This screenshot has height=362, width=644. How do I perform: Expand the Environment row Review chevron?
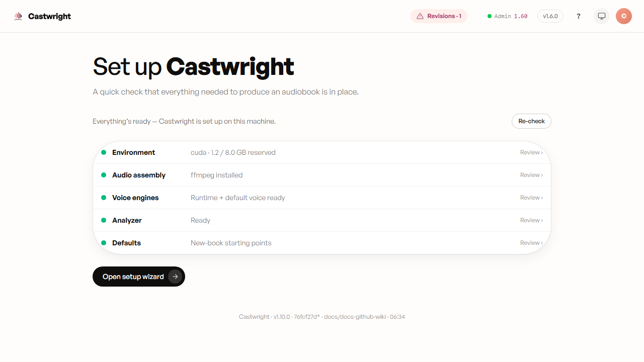point(531,152)
